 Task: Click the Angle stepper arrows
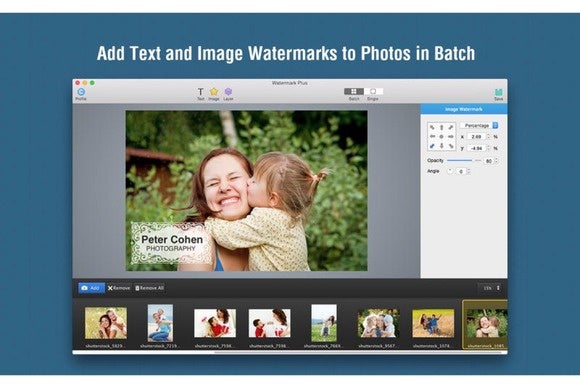coord(469,172)
